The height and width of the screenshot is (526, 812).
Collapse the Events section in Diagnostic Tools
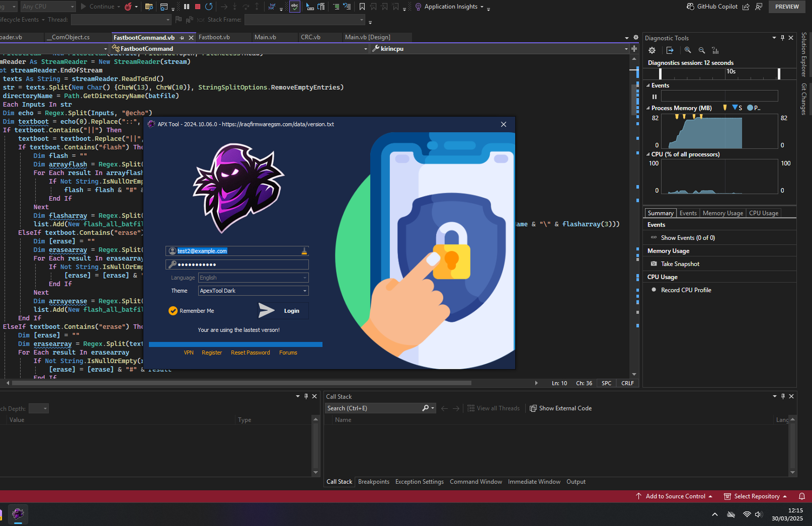click(x=648, y=86)
